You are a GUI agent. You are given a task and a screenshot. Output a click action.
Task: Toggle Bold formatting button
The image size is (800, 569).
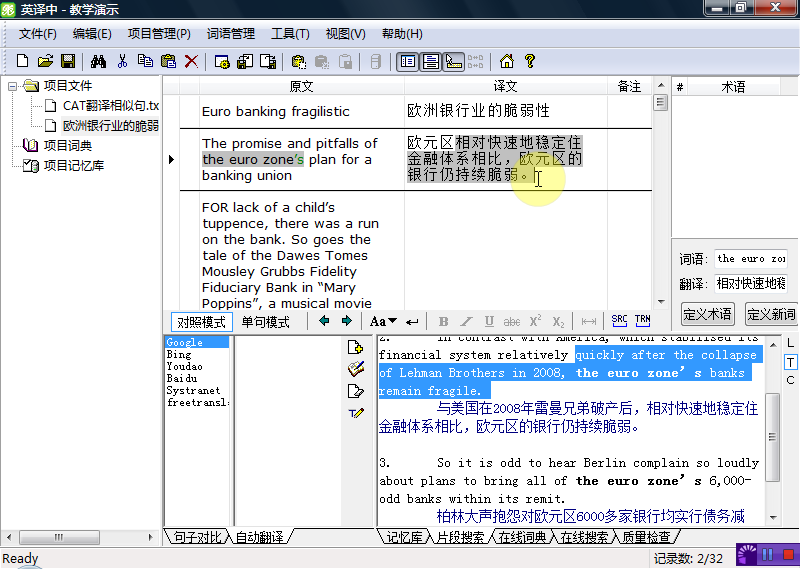tap(443, 321)
